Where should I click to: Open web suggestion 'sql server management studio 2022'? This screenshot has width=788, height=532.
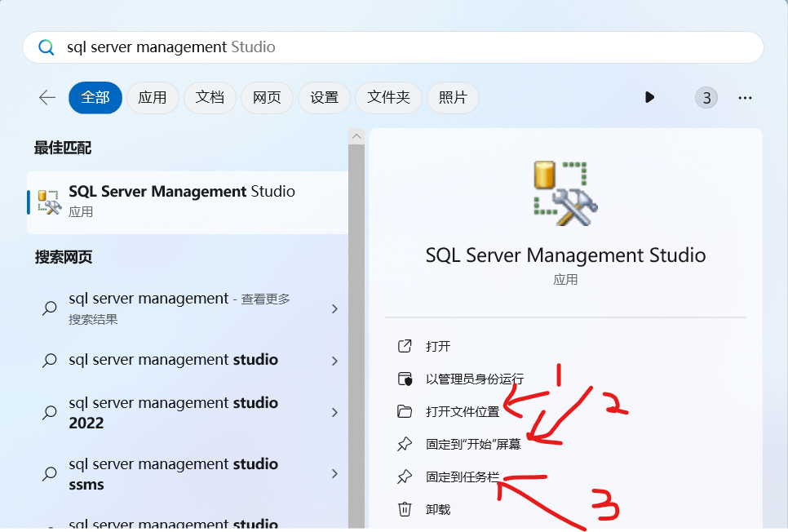click(x=188, y=412)
